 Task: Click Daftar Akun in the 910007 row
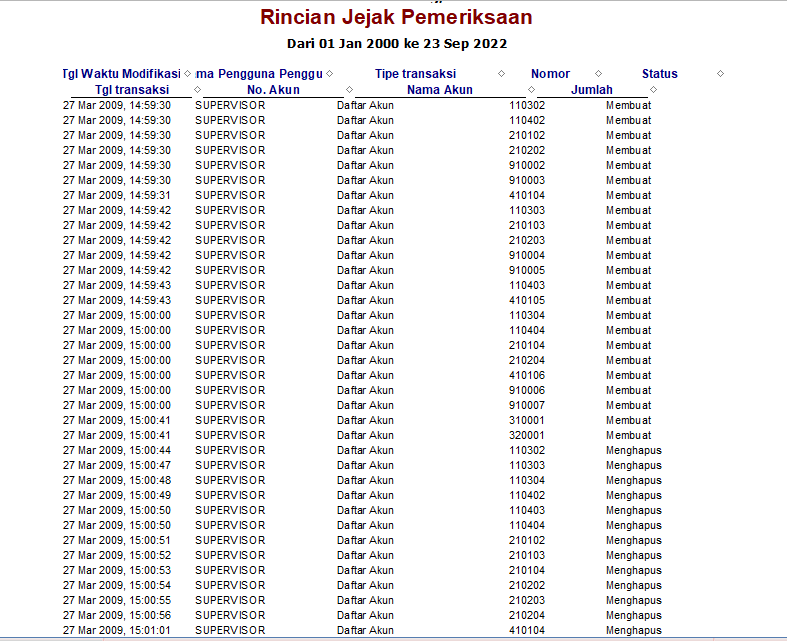[365, 406]
